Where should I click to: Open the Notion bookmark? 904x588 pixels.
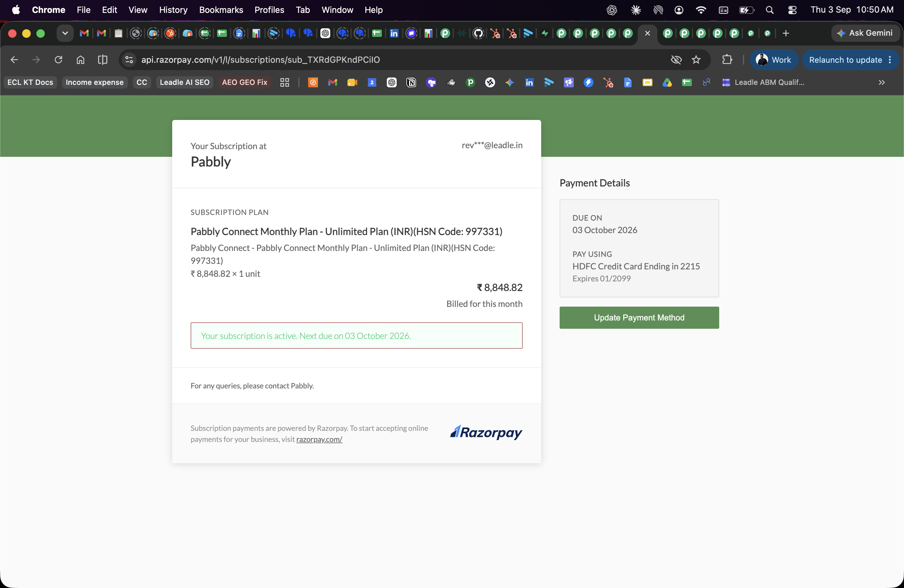(411, 82)
